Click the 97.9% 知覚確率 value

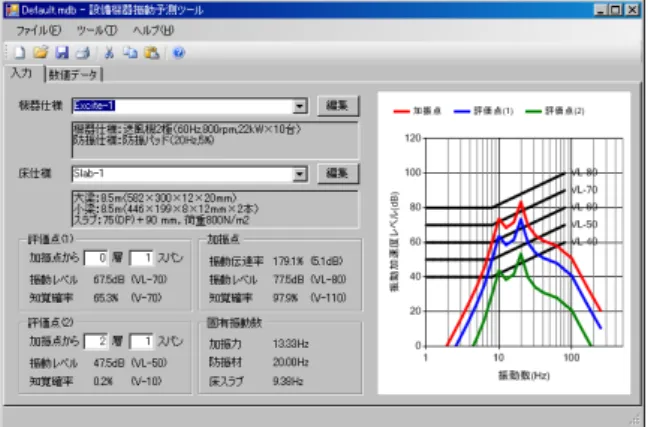point(285,298)
